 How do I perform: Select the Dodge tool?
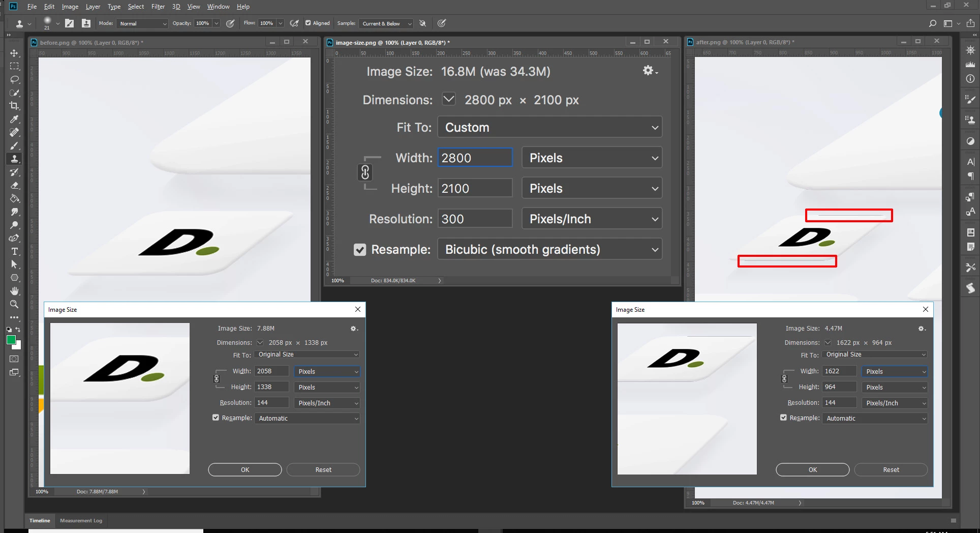14,225
